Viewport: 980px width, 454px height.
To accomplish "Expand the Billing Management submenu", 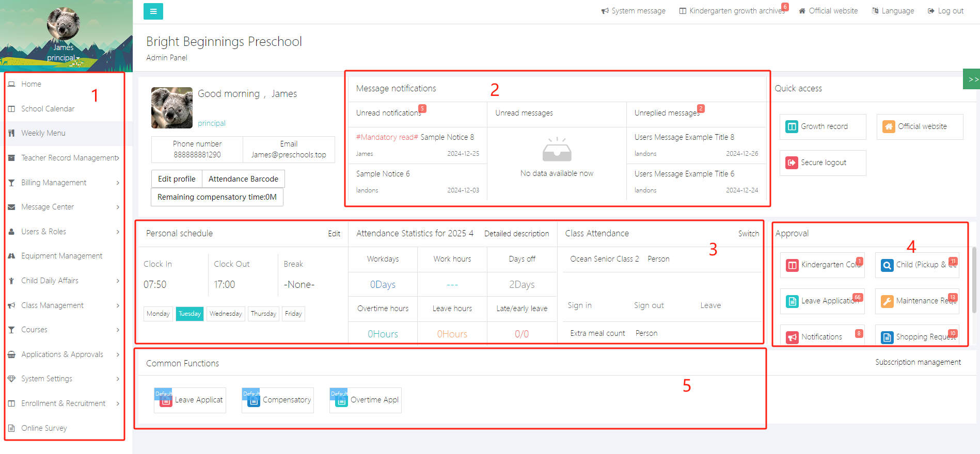I will click(65, 183).
